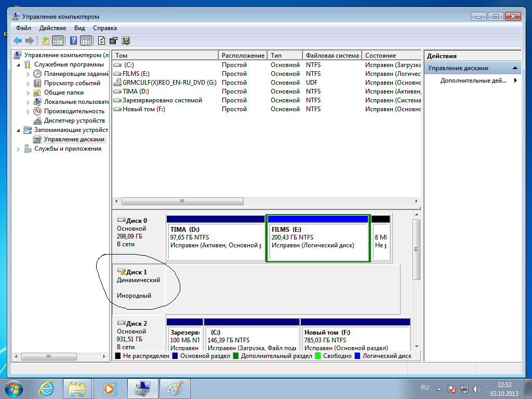Click the horizontal scrollbar under the volume list

tap(182, 201)
